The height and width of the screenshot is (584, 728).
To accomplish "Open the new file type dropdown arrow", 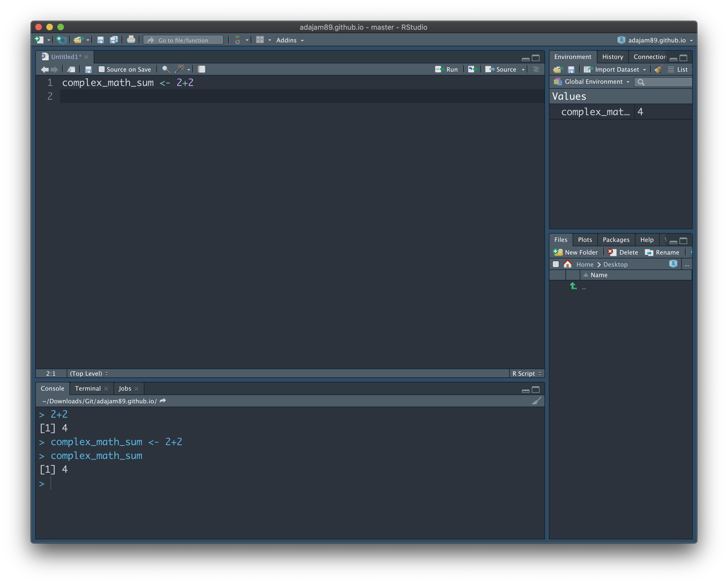I will [49, 40].
